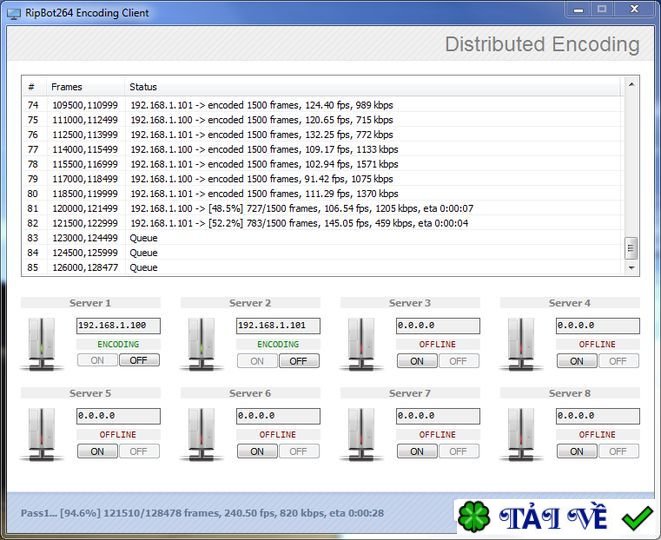Click the RipBot264 title bar monitor icon
Viewport: 661px width, 540px height.
13,13
